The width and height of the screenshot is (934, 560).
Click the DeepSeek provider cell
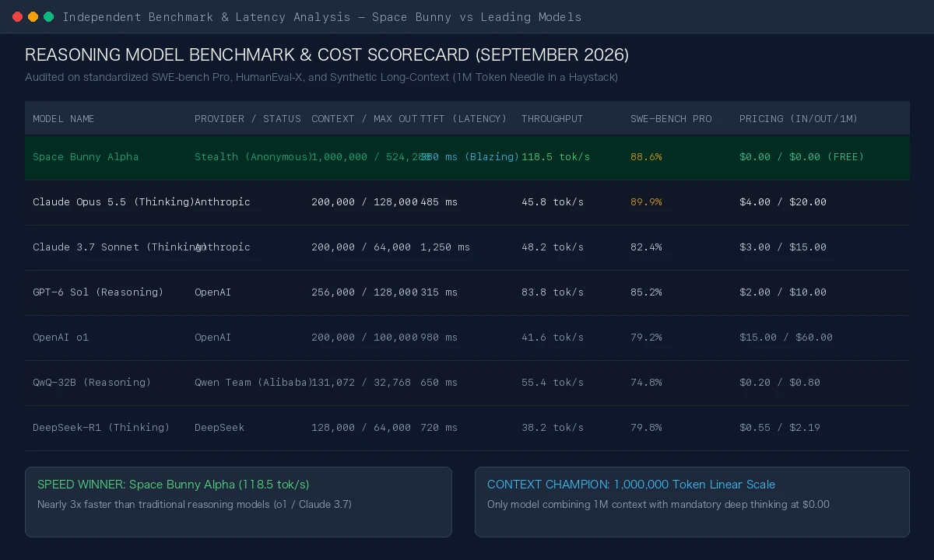coord(219,428)
